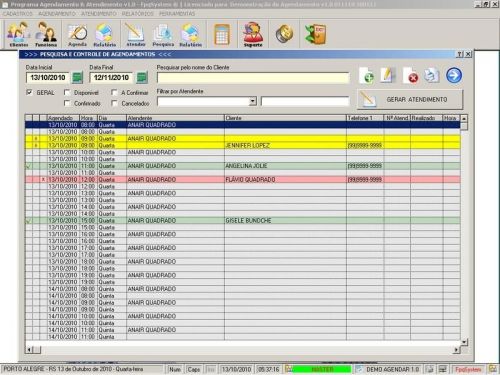The image size is (500, 375).
Task: Click the MASTER green status bar label
Action: [322, 369]
